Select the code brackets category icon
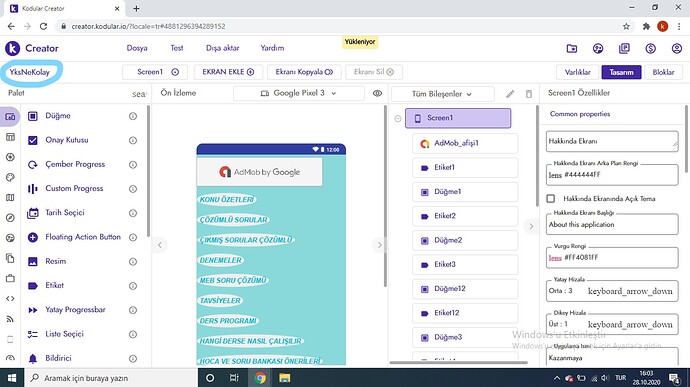The image size is (690, 387). (10, 299)
